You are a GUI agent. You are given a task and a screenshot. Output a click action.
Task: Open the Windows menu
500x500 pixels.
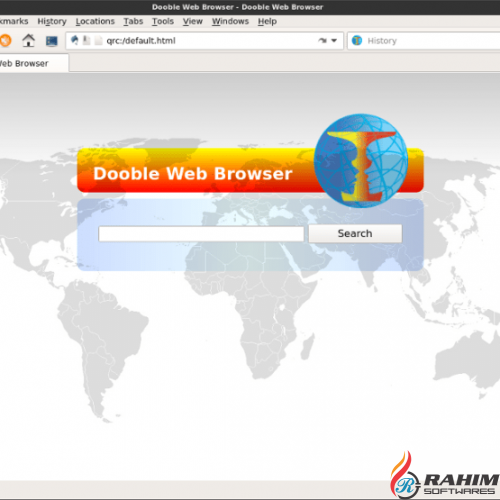pos(230,21)
